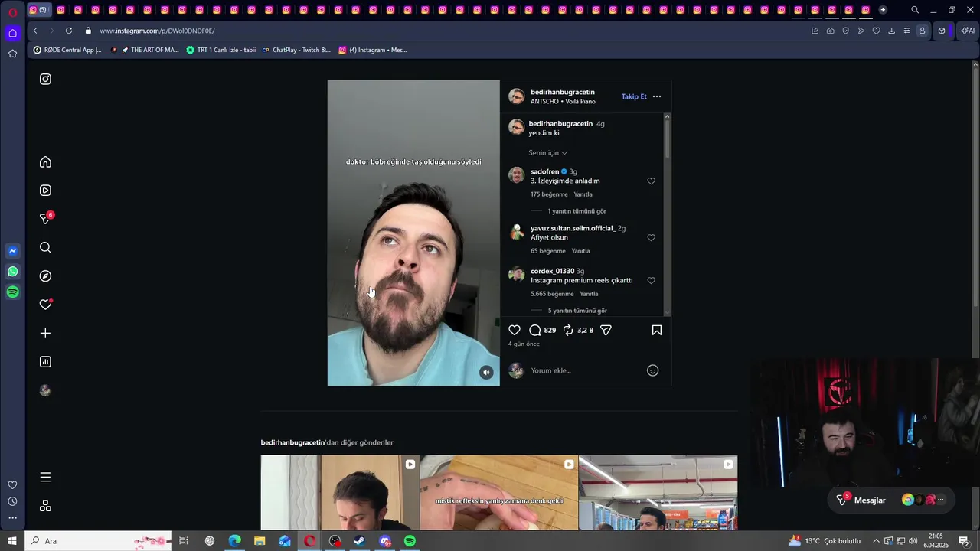Take snapshot with camera toolbar icon
Image resolution: width=980 pixels, height=551 pixels.
pyautogui.click(x=831, y=31)
